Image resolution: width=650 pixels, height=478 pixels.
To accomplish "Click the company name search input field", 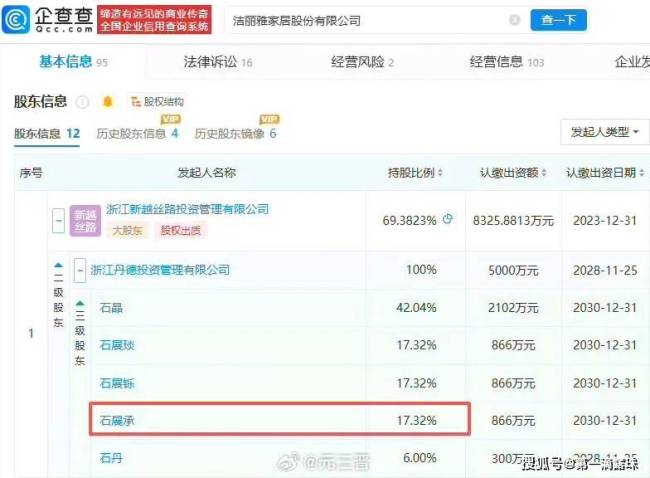I will (x=368, y=20).
